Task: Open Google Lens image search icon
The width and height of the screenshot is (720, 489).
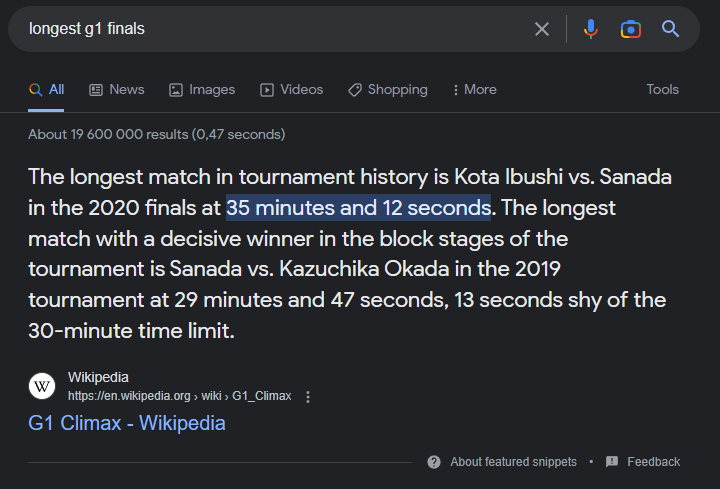Action: [631, 29]
